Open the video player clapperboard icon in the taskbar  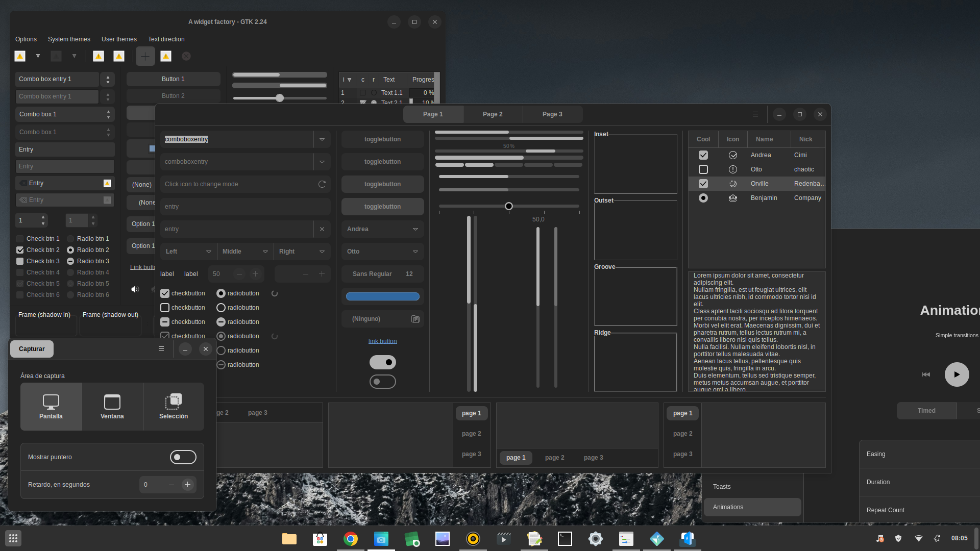point(504,539)
